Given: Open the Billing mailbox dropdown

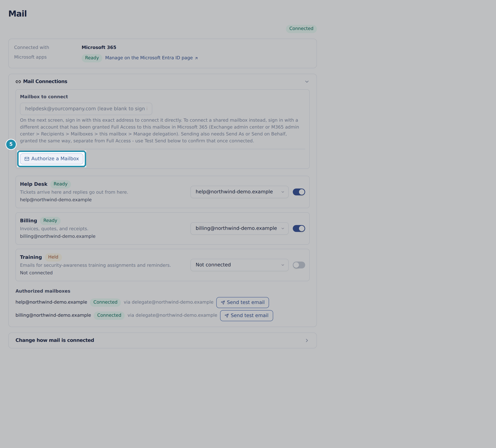Looking at the screenshot, I should 239,228.
